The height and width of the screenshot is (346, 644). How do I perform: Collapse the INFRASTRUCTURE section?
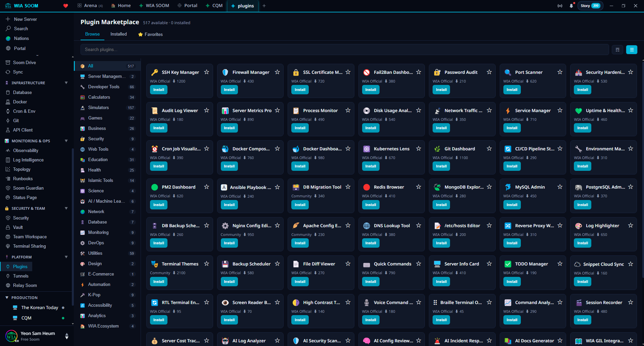(x=66, y=83)
